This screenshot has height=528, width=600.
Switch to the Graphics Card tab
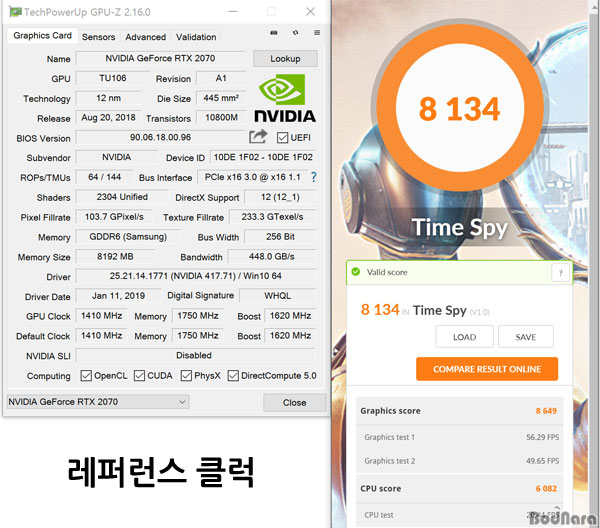pyautogui.click(x=42, y=36)
